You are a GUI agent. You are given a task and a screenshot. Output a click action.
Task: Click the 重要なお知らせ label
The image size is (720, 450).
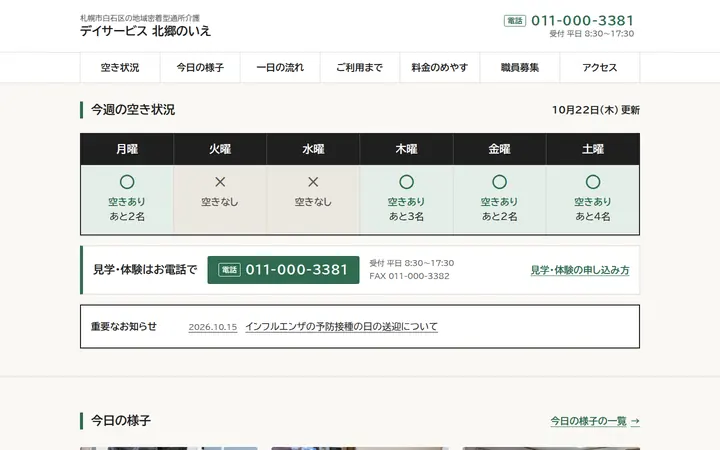[124, 326]
